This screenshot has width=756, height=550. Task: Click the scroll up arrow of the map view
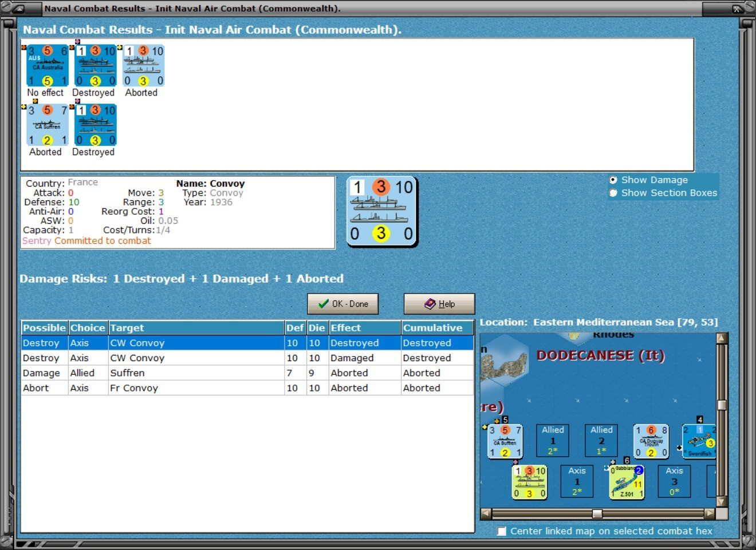722,338
